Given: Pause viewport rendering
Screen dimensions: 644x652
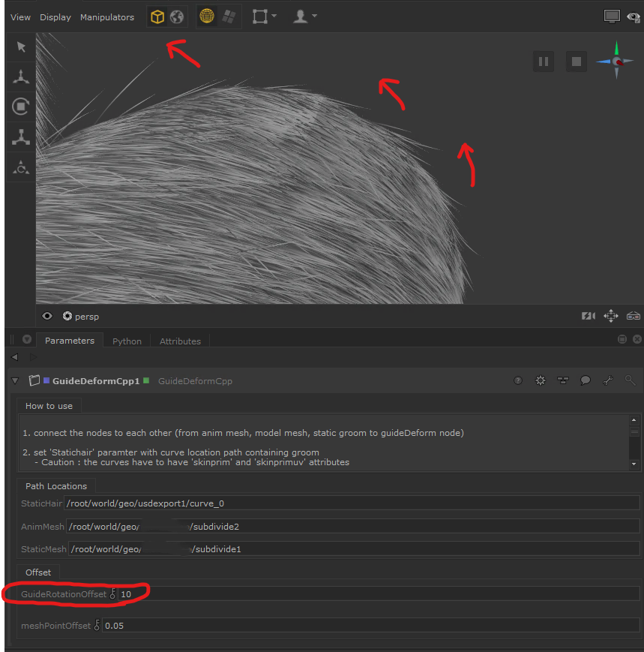Looking at the screenshot, I should pos(544,62).
